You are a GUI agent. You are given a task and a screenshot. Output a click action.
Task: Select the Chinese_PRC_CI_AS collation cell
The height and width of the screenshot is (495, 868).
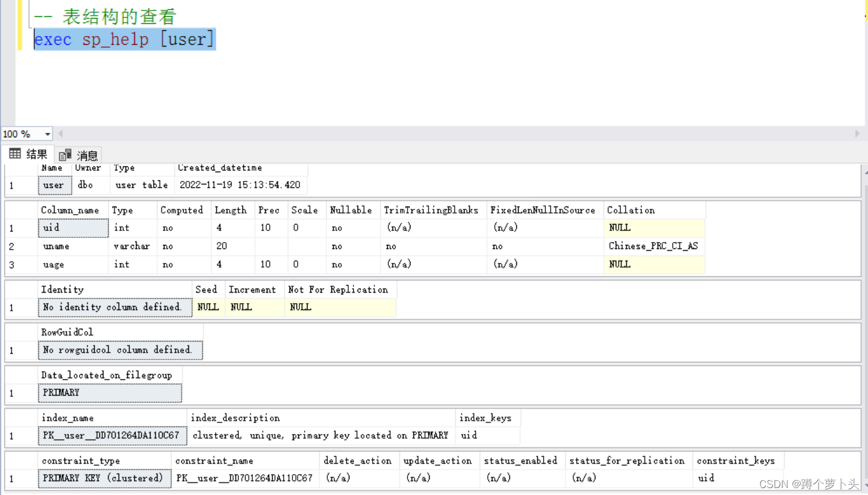653,246
